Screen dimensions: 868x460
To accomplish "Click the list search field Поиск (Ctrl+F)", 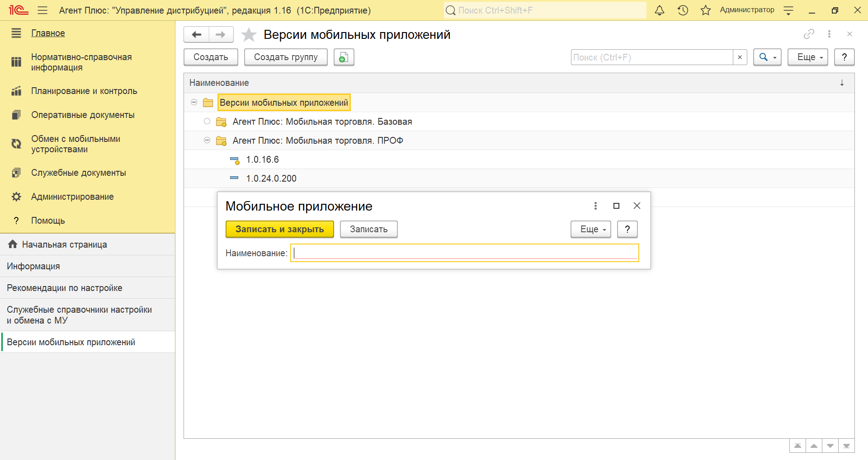I will [651, 57].
